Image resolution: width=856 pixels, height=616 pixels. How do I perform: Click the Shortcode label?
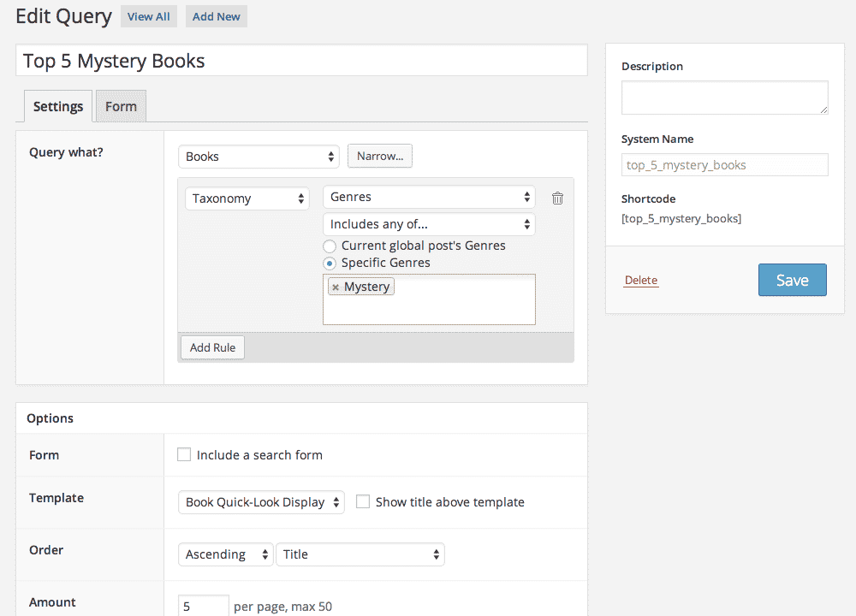coord(649,199)
